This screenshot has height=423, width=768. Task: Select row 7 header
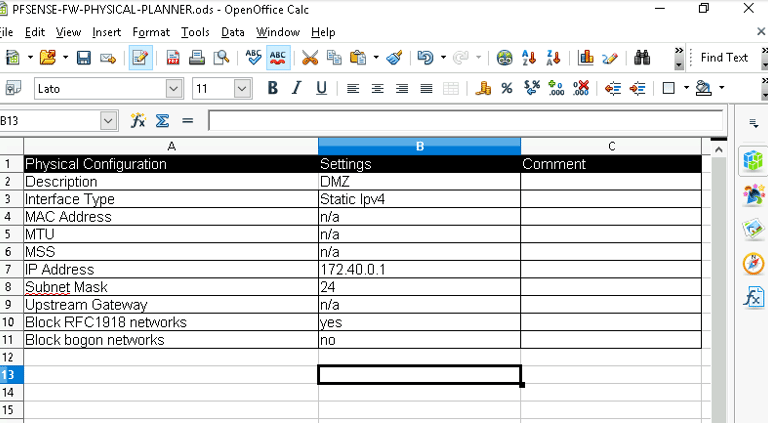[11, 269]
